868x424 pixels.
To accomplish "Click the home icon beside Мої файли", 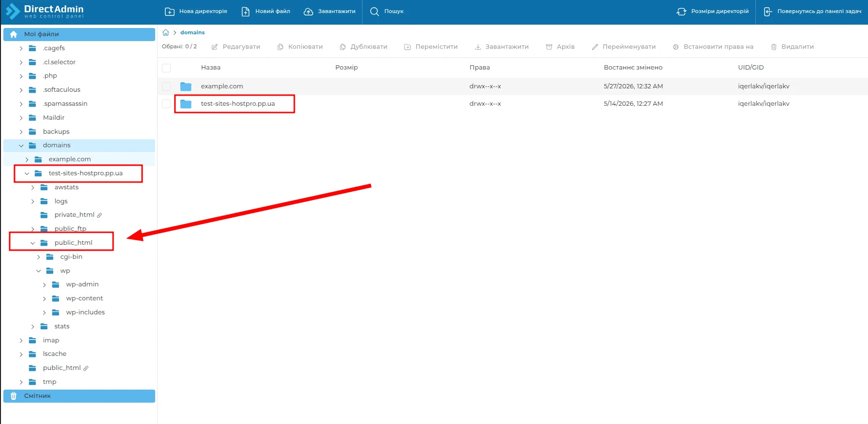I will [x=14, y=34].
